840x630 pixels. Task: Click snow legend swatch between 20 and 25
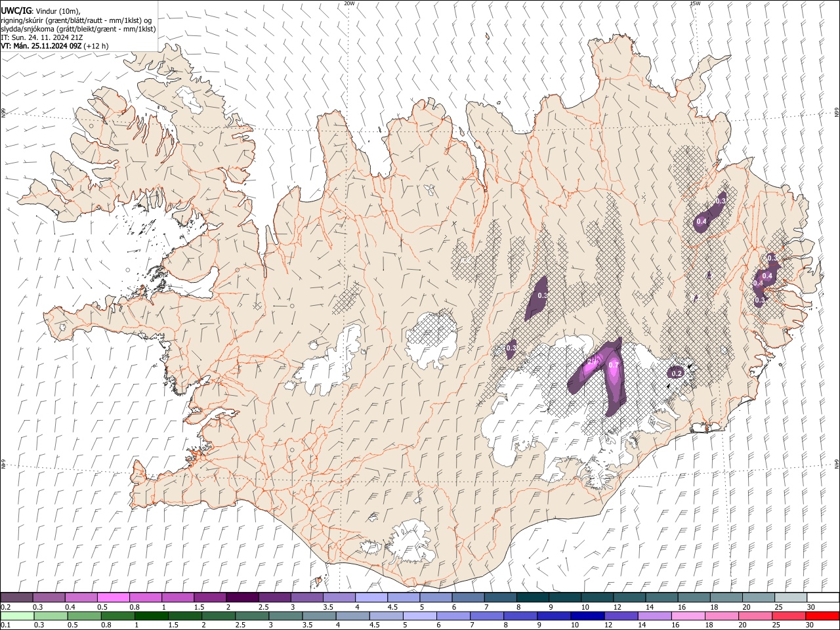pos(758,597)
